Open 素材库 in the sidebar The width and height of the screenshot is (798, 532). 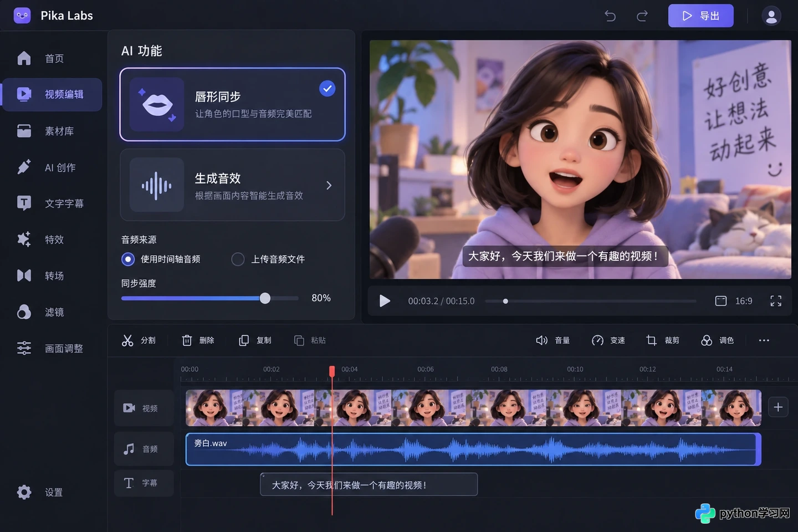click(52, 131)
